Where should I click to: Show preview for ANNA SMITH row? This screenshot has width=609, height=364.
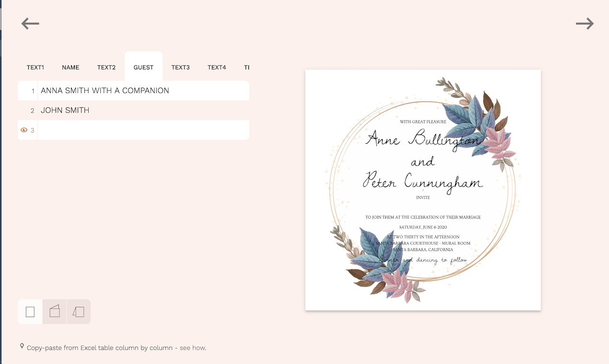tap(23, 91)
